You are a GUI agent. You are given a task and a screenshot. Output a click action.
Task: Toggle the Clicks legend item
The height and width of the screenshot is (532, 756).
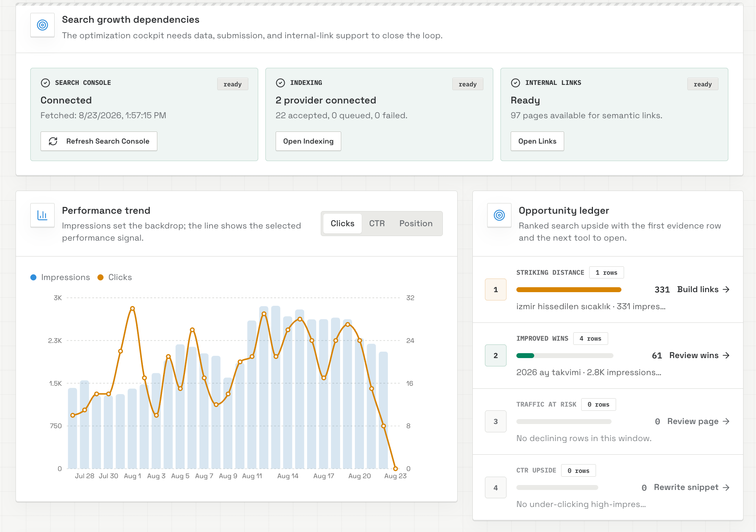point(114,277)
